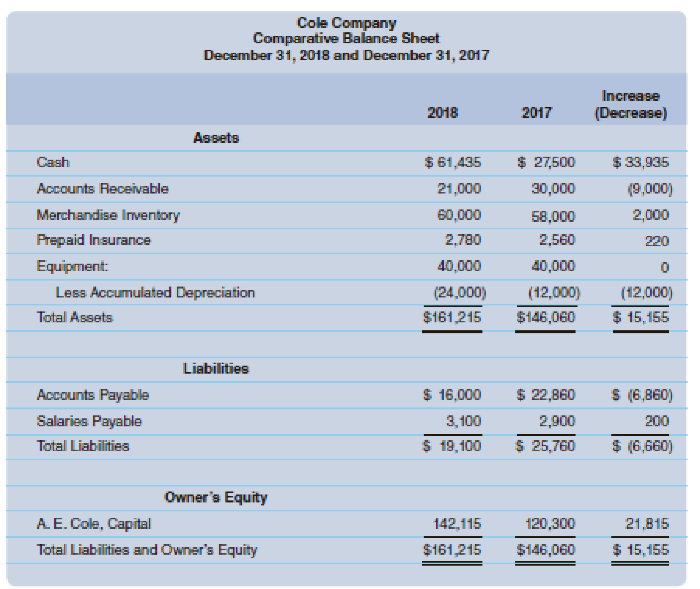Select the 'Total Liabilities' row label
The image size is (700, 589).
pyautogui.click(x=83, y=446)
